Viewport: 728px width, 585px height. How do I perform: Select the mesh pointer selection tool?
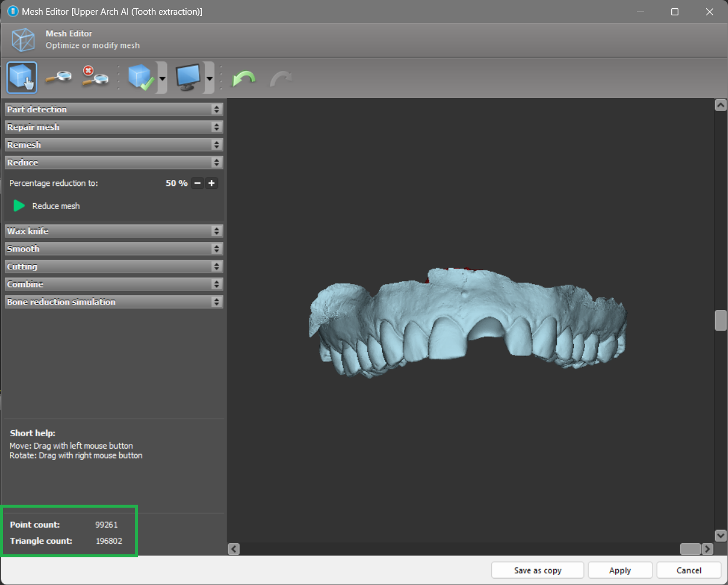click(22, 77)
